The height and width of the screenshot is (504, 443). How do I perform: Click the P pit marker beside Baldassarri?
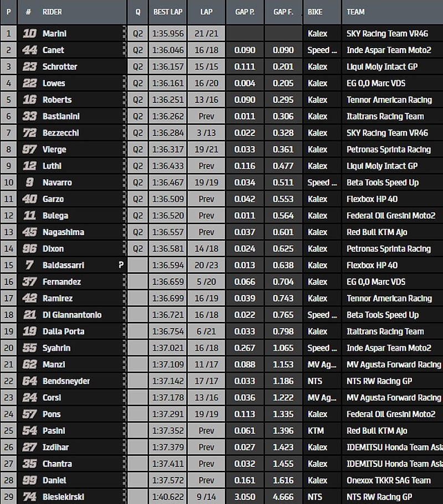[x=121, y=266]
